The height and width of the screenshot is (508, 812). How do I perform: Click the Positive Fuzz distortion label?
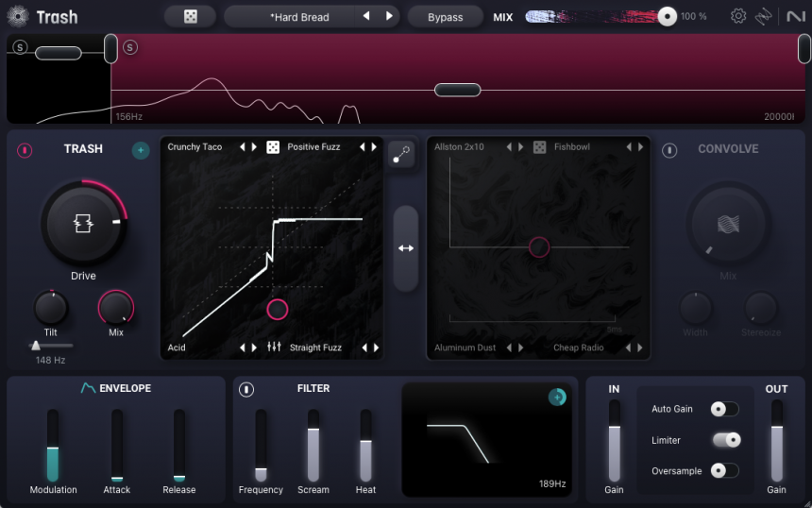(x=313, y=147)
